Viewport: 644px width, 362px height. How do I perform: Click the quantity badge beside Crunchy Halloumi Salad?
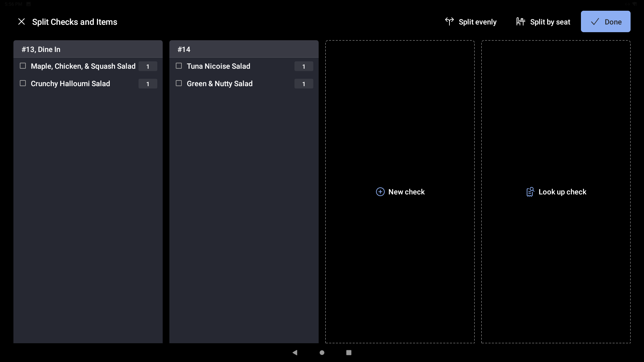148,84
